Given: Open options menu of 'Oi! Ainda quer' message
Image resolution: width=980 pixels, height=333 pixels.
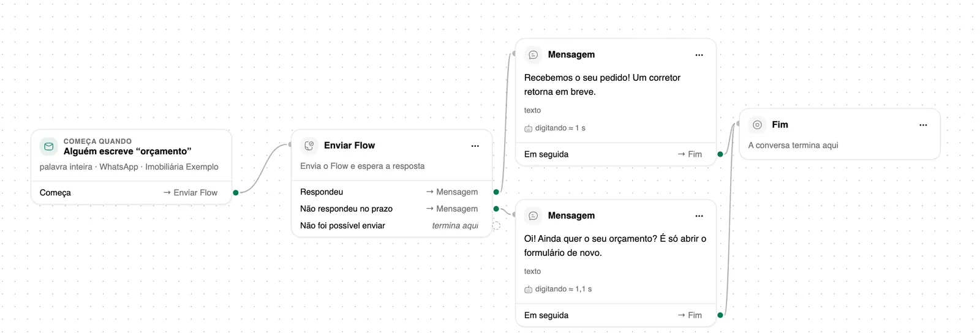Looking at the screenshot, I should click(699, 216).
